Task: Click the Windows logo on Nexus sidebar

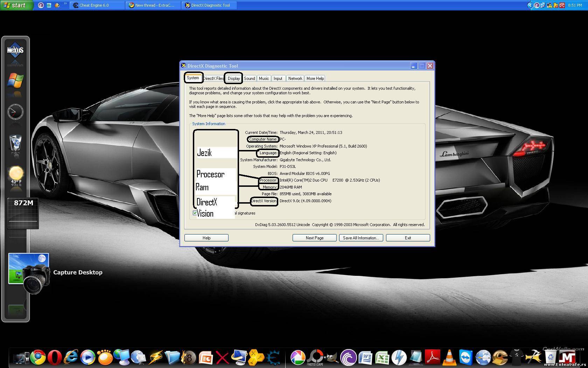Action: 15,80
